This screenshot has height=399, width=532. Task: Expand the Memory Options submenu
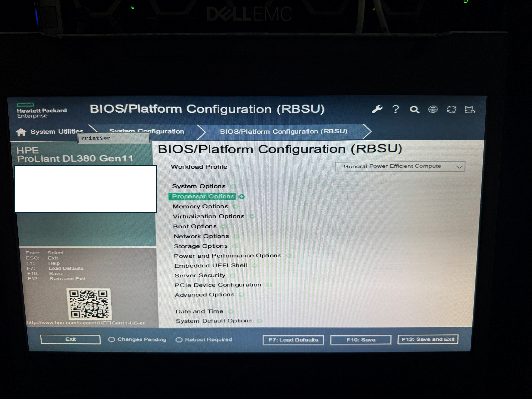200,206
